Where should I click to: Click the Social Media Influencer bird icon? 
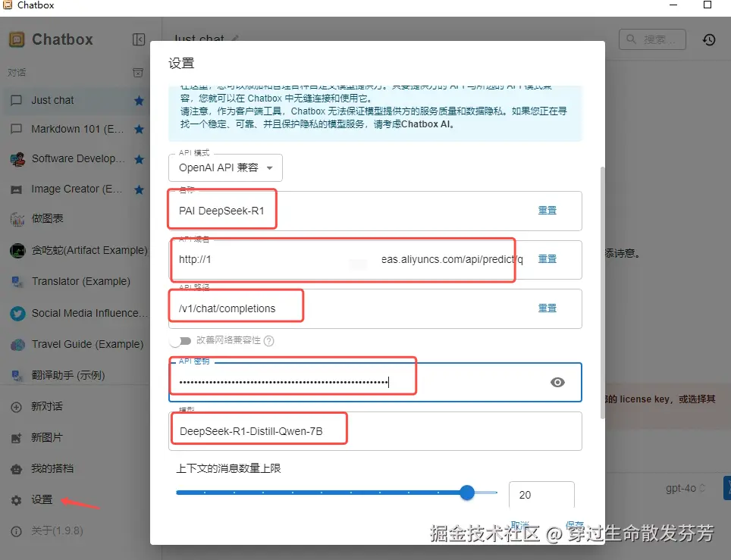point(17,314)
